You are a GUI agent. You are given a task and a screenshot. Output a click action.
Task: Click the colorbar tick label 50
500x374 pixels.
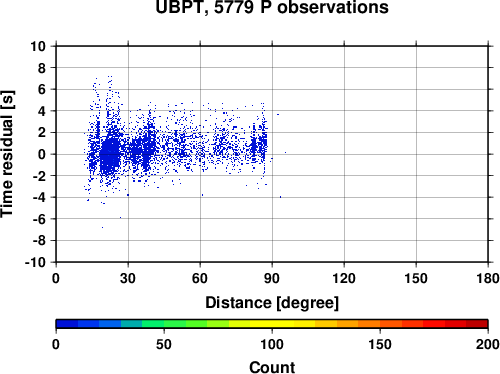(164, 344)
